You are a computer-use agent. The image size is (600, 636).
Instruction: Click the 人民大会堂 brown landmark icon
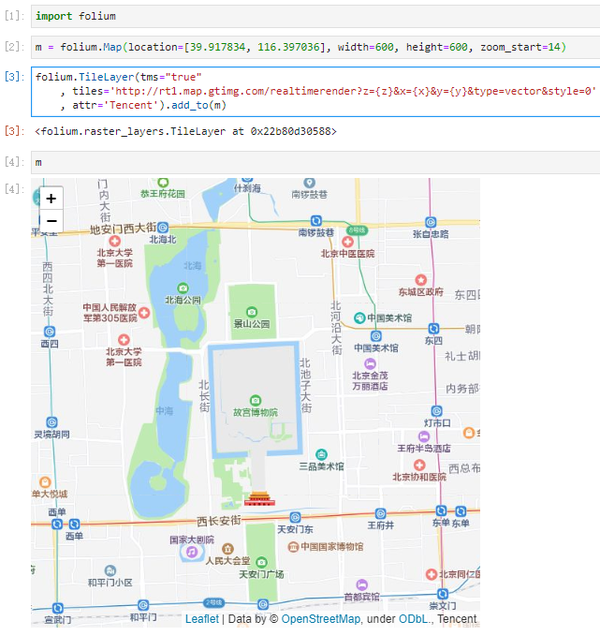pyautogui.click(x=228, y=549)
